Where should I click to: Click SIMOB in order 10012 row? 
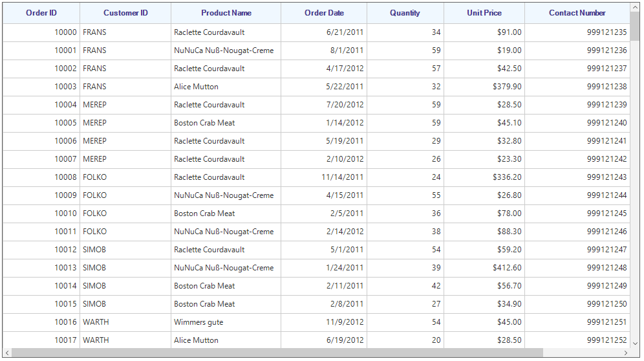pos(125,249)
